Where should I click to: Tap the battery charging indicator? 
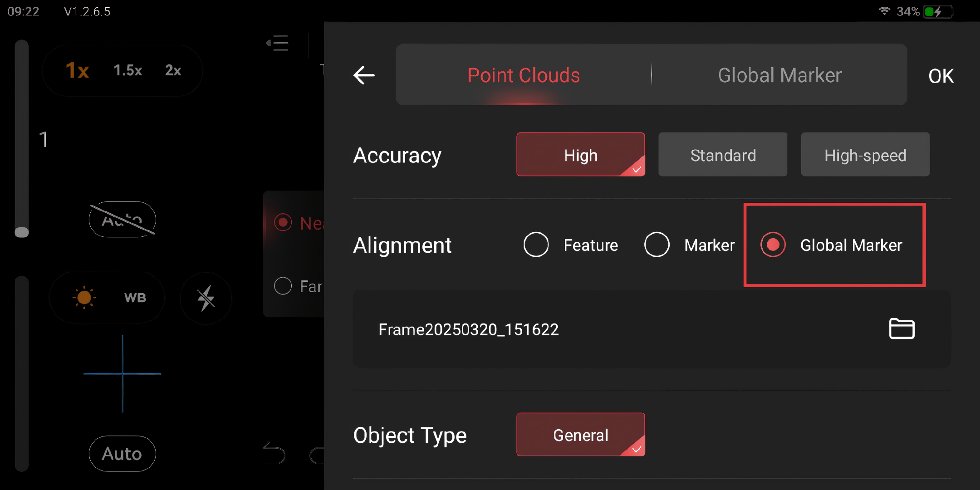[x=938, y=11]
